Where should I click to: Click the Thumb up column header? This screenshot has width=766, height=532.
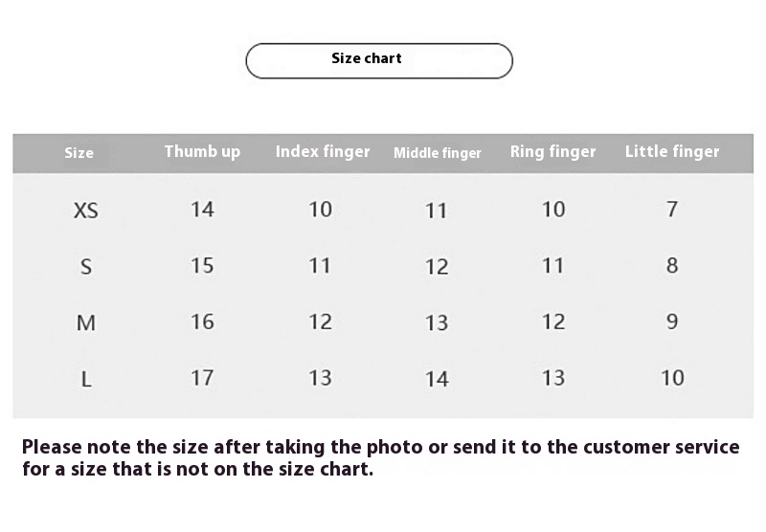[x=202, y=151]
